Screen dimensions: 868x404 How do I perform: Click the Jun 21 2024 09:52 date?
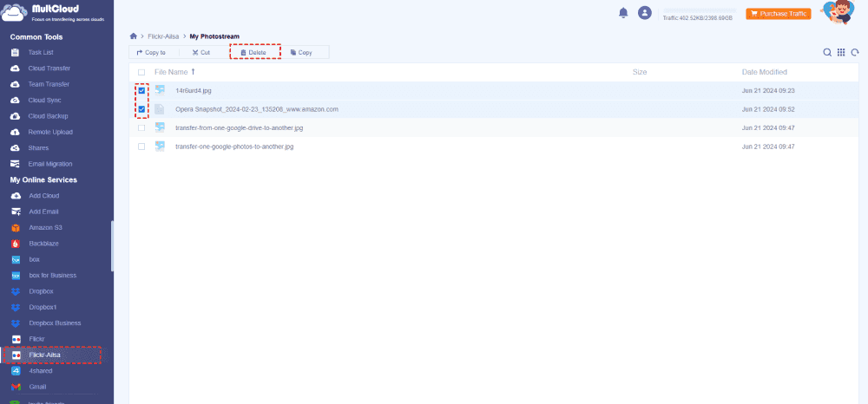pyautogui.click(x=768, y=109)
